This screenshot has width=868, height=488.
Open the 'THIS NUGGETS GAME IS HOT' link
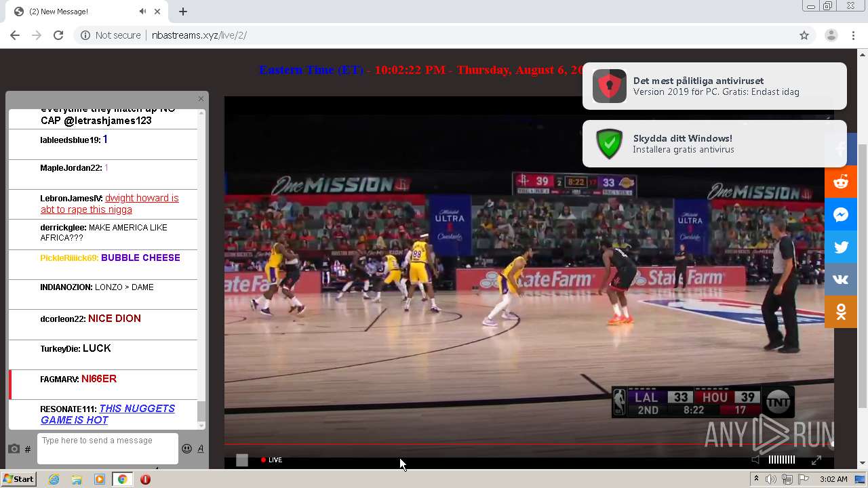(108, 414)
